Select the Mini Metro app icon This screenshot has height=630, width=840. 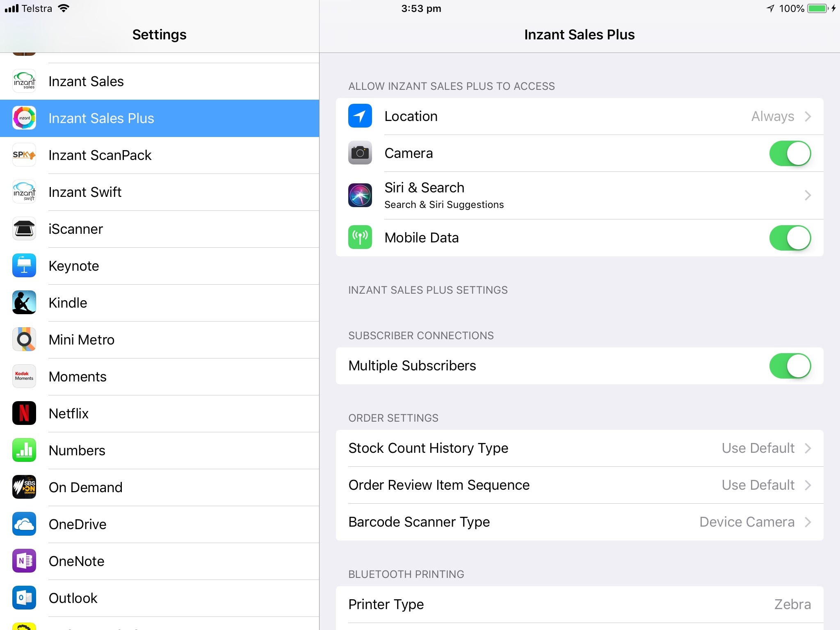24,340
